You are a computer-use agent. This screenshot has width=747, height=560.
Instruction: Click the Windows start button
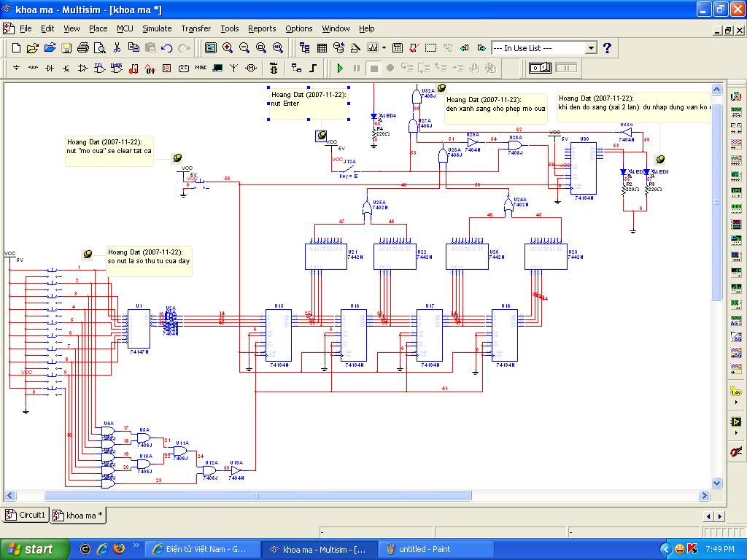pyautogui.click(x=34, y=549)
